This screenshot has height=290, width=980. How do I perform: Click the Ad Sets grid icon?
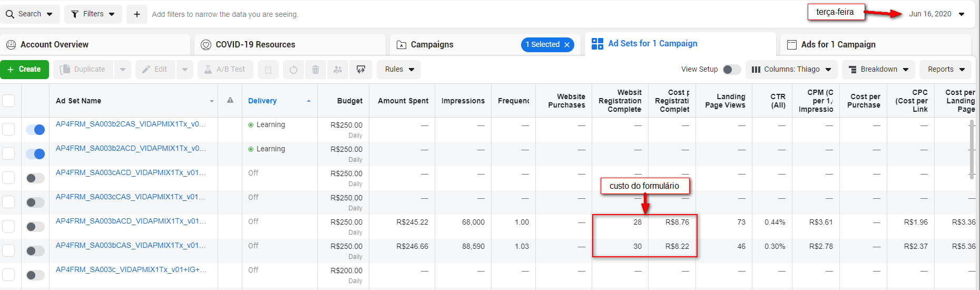(597, 44)
